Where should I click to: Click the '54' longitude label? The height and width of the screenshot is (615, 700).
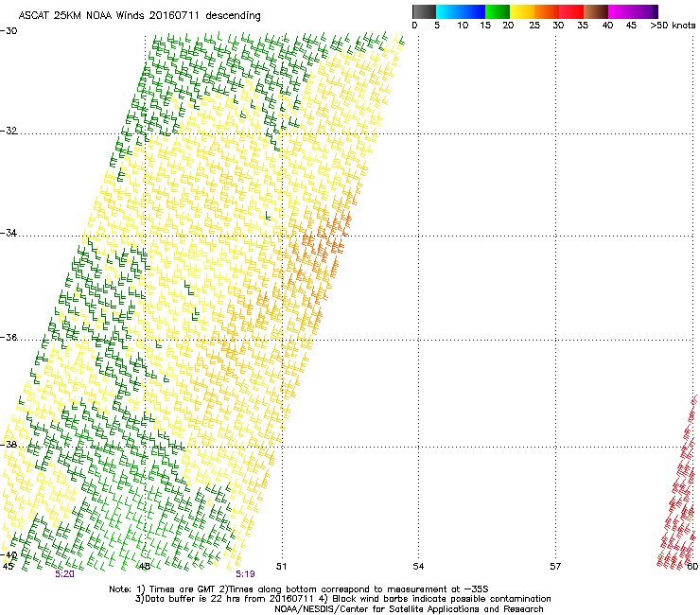(418, 567)
